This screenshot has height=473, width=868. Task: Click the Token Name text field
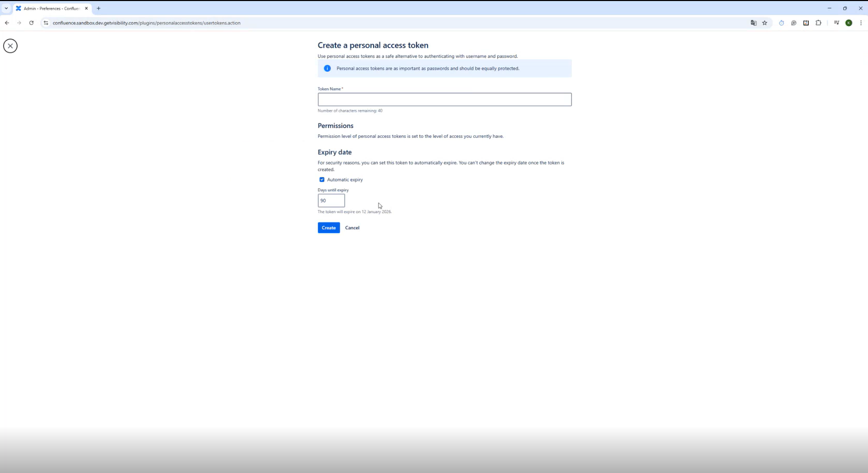(x=444, y=100)
